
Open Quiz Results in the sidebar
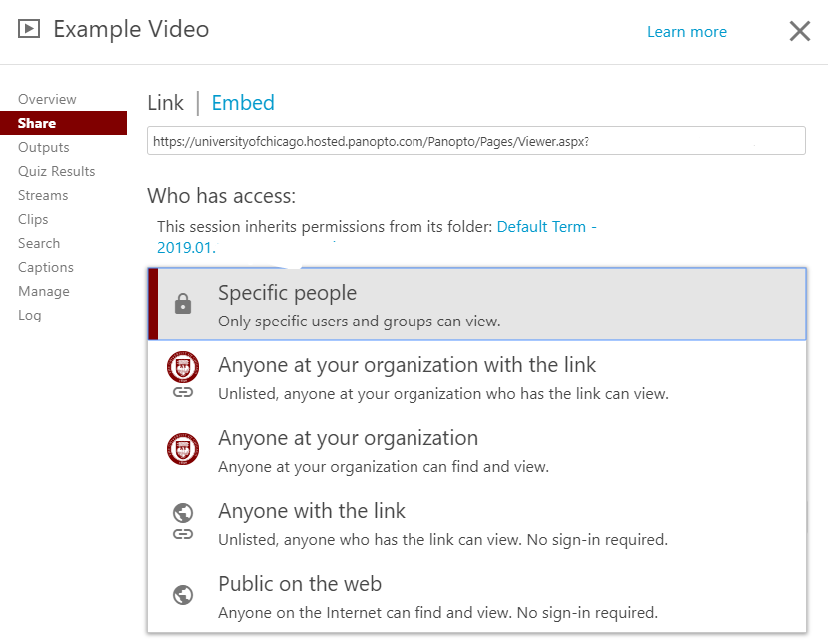coord(57,171)
